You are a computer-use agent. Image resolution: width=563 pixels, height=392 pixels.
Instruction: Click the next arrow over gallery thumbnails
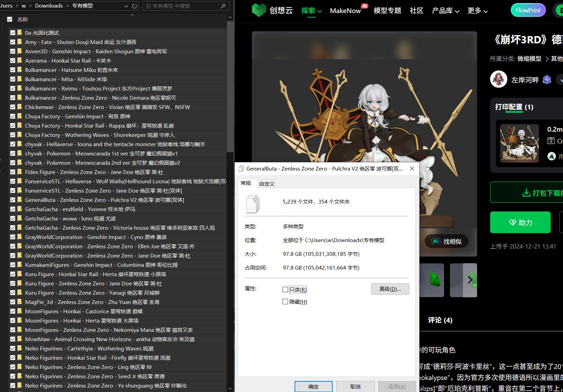pyautogui.click(x=470, y=280)
